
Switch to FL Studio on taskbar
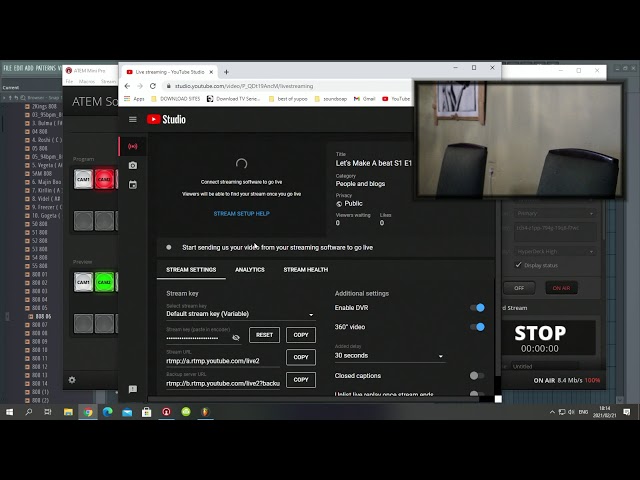coord(205,412)
